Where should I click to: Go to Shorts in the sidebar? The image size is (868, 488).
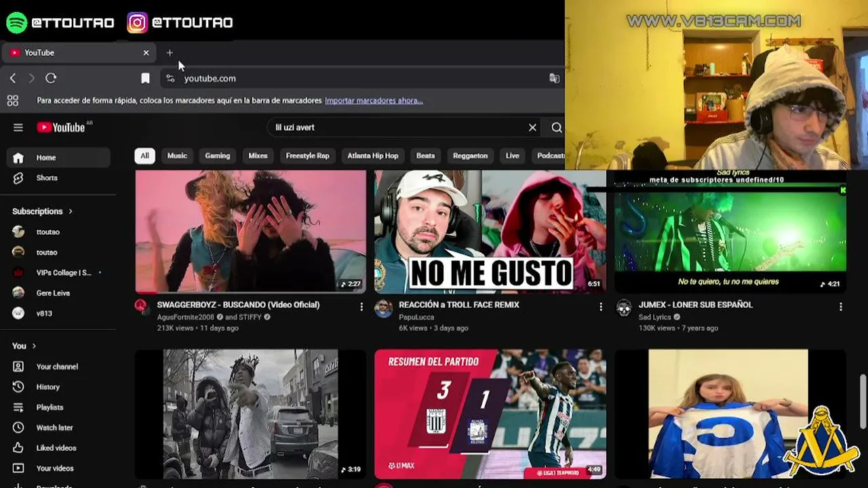click(x=58, y=178)
